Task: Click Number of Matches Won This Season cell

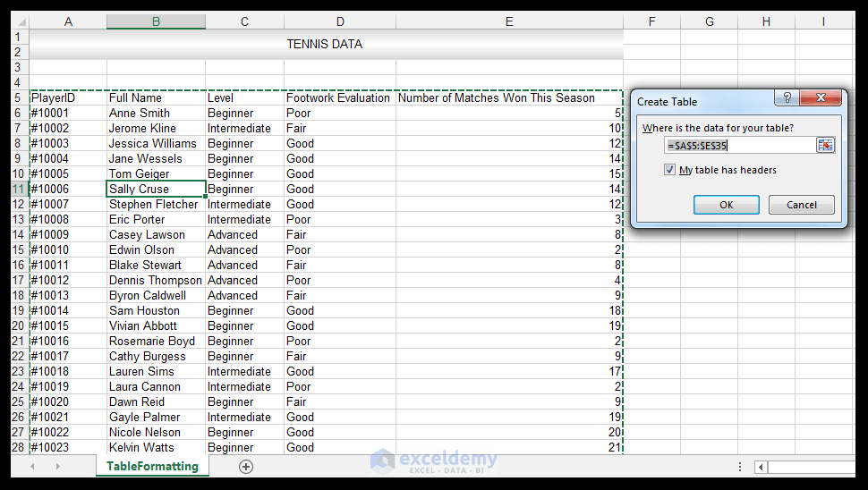Action: pos(509,97)
